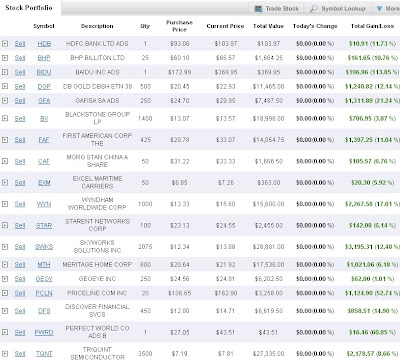This screenshot has width=400, height=362.
Task: Open the Trade Stock toolbar button
Action: point(277,9)
